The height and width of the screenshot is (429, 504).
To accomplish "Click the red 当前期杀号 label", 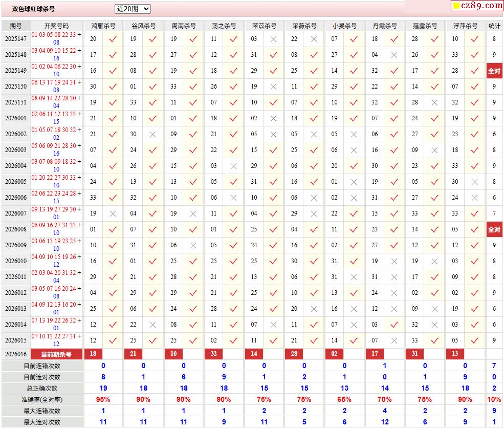I will click(56, 354).
